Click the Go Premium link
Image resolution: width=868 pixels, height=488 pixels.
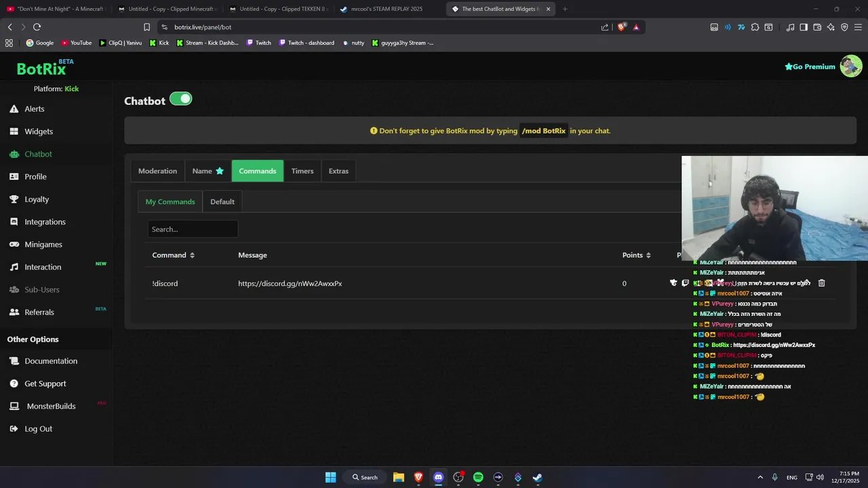[810, 66]
